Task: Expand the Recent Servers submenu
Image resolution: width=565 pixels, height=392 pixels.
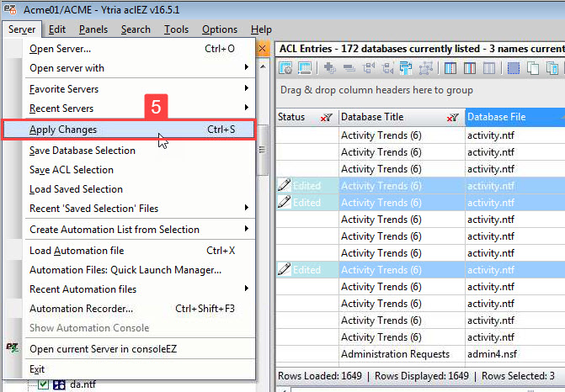Action: 247,109
